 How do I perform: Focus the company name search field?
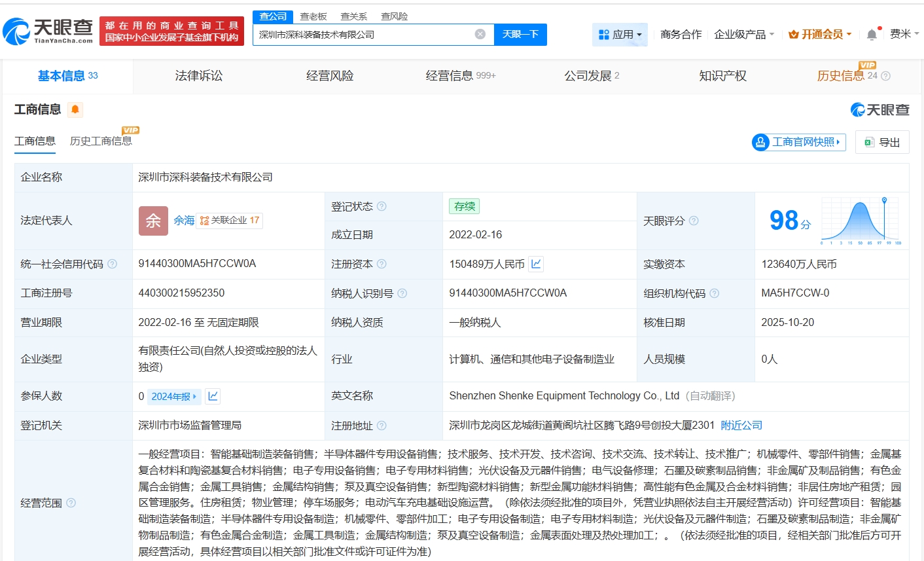coord(363,35)
